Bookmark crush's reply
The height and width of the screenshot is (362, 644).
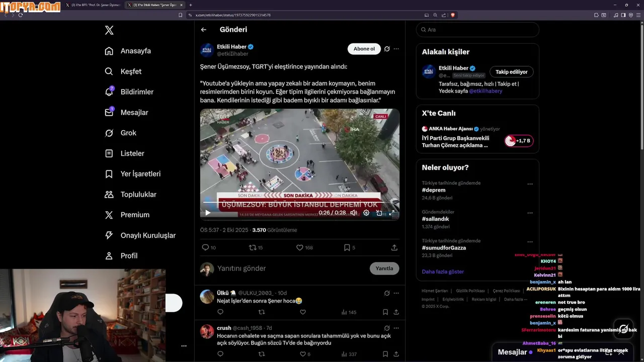385,354
